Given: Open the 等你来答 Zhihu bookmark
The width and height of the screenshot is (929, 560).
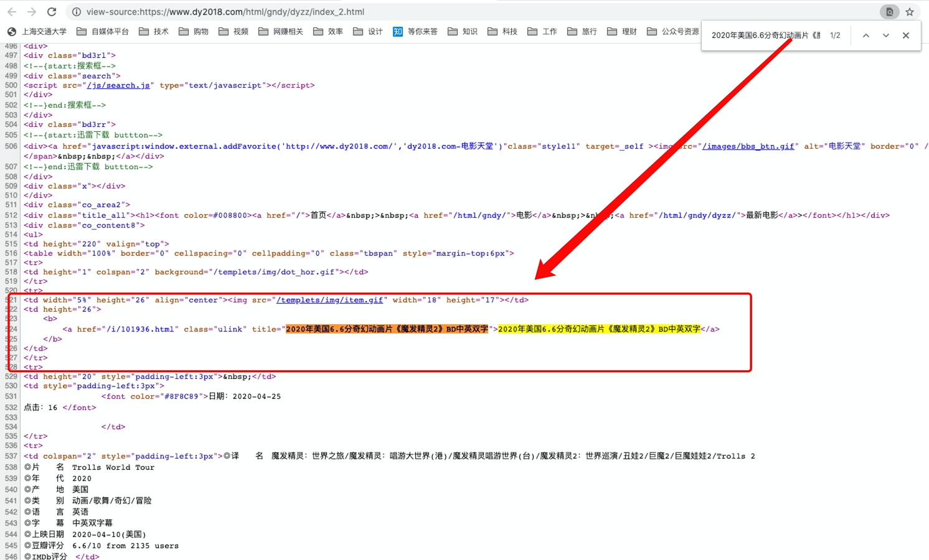Looking at the screenshot, I should (x=415, y=32).
